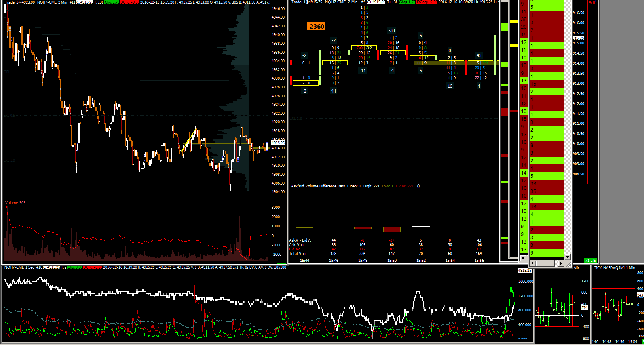Click the Total Vol value 169
Viewport: 644px width, 345px height.
479,254
